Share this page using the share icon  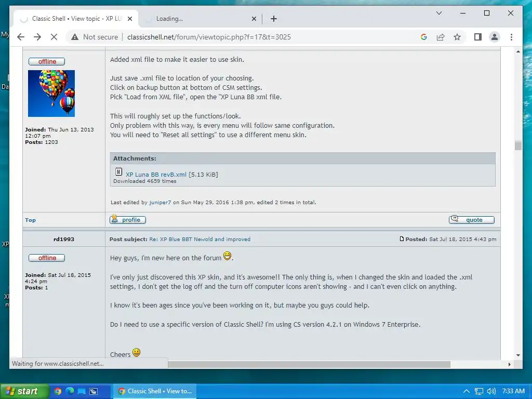(441, 37)
